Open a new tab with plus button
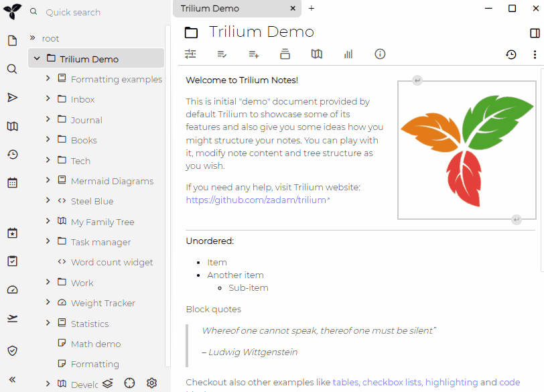Screen dimensions: 544x392 point(312,9)
